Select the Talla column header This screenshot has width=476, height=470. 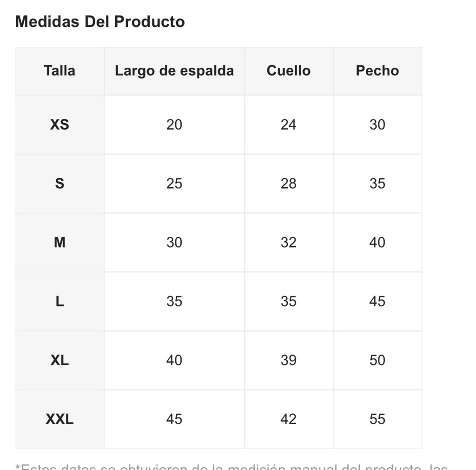(59, 71)
